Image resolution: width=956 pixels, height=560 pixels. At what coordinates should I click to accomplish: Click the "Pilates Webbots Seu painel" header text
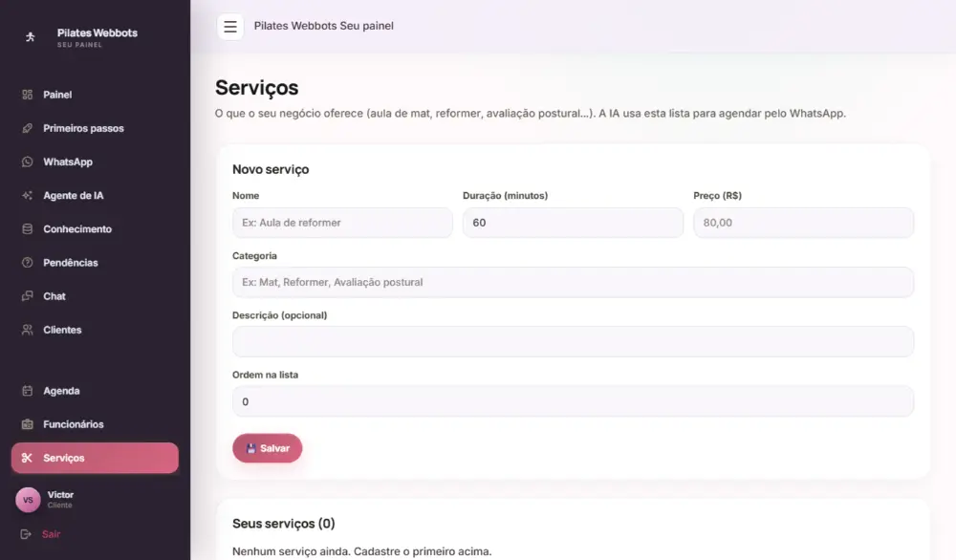tap(324, 26)
